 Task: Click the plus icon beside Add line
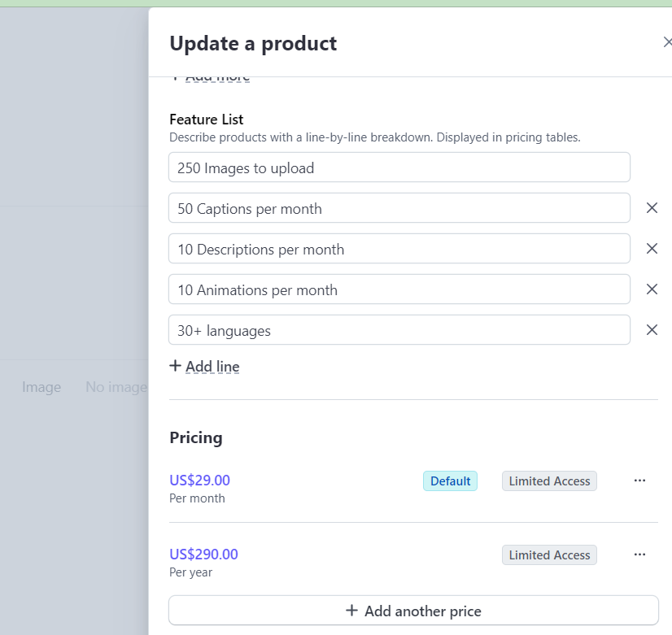click(175, 366)
